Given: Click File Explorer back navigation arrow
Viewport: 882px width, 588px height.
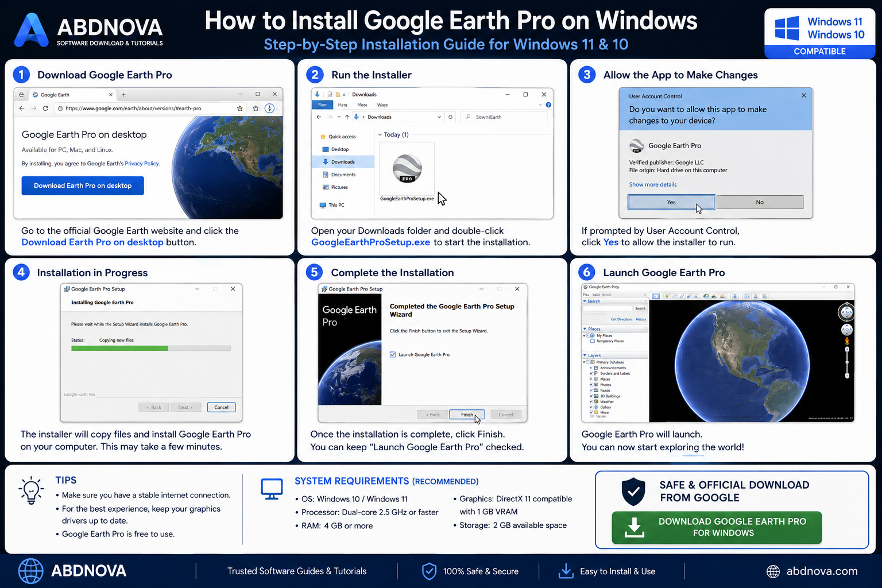Looking at the screenshot, I should click(319, 117).
